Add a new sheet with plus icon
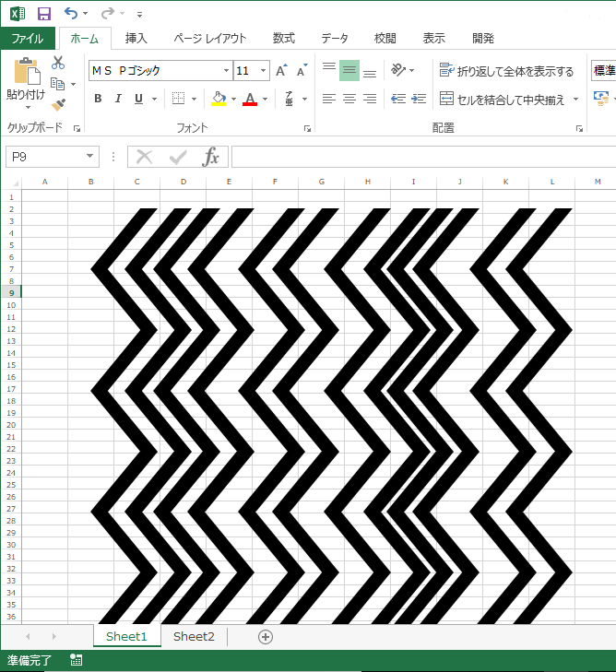Image resolution: width=616 pixels, height=672 pixels. [x=266, y=637]
